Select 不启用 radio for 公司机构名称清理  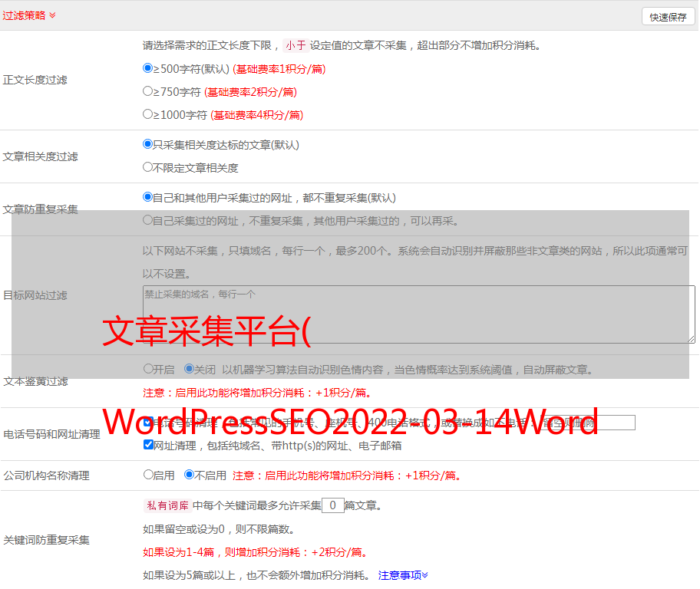pos(190,475)
